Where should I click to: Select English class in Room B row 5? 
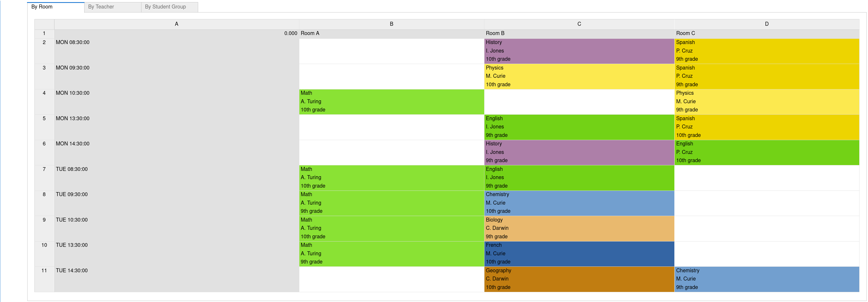[578, 127]
